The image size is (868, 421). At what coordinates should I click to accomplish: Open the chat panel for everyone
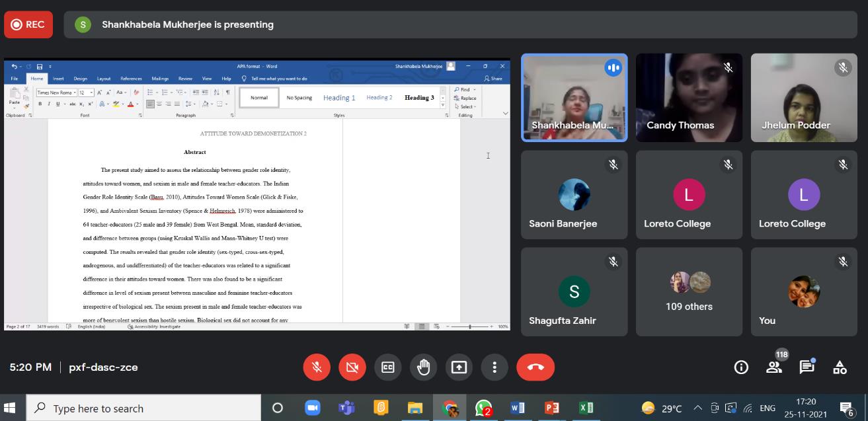[807, 367]
